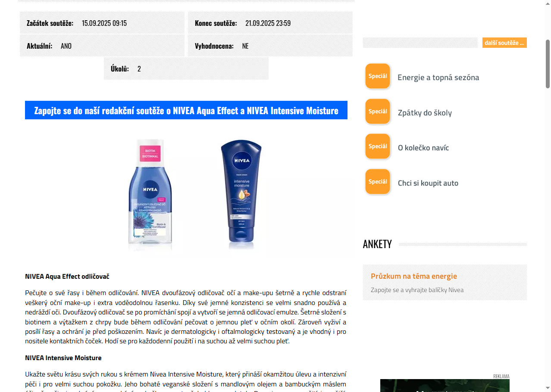
Task: Click the vertical page scrollbar thumb
Action: click(x=548, y=64)
